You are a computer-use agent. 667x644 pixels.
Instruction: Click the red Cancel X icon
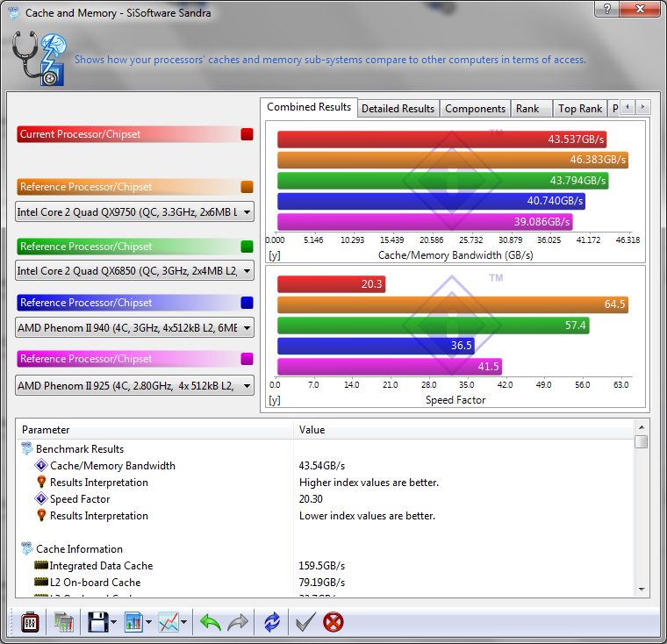(333, 623)
